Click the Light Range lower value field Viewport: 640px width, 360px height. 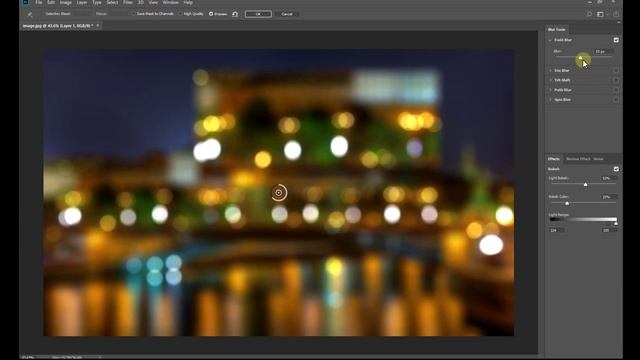point(556,231)
